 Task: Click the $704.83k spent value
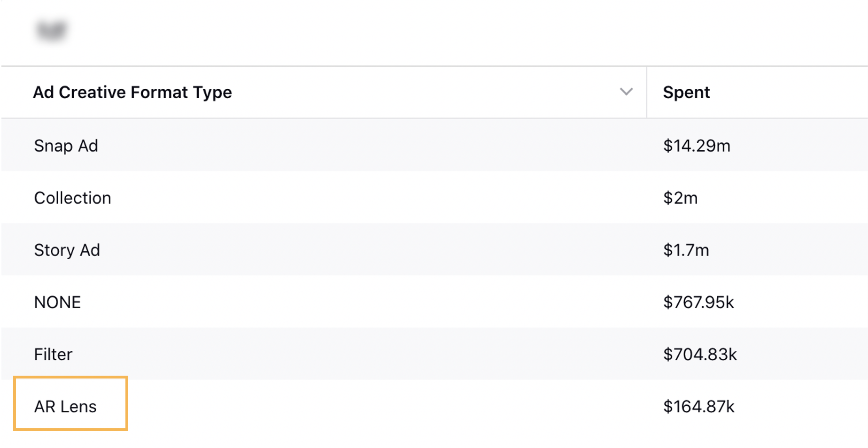700,354
